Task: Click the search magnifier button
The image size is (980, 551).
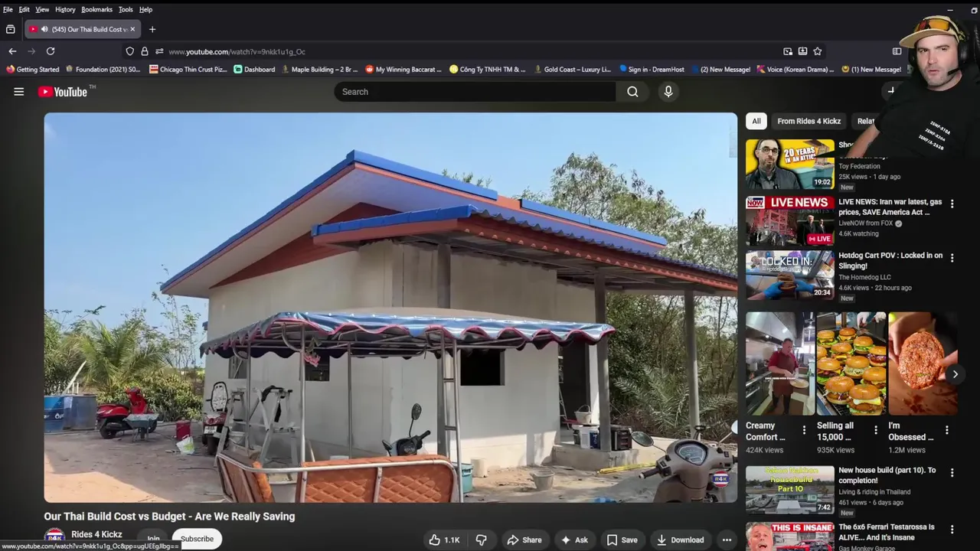Action: [x=632, y=92]
